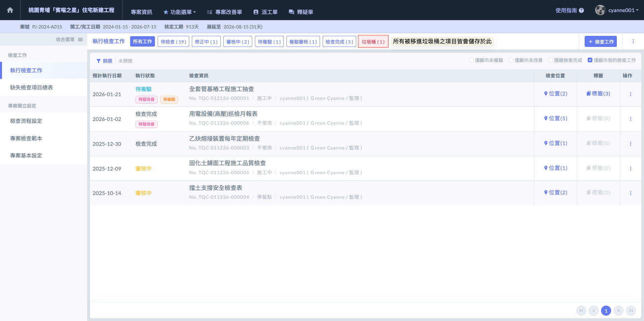
Task: Click the 篩選 filter funnel icon
Action: click(x=99, y=61)
